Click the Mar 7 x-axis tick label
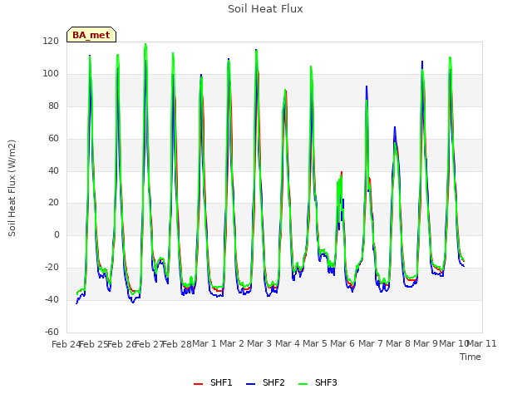 371,343
